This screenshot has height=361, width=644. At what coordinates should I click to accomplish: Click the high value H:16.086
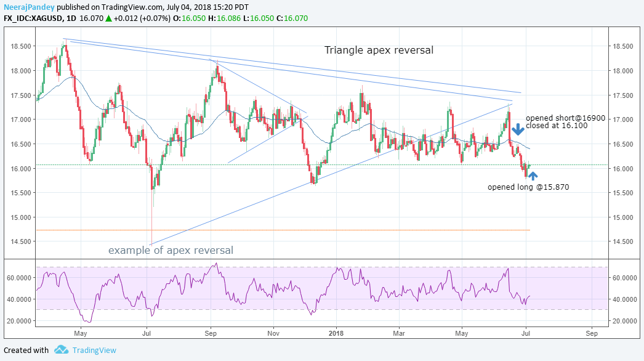click(224, 18)
